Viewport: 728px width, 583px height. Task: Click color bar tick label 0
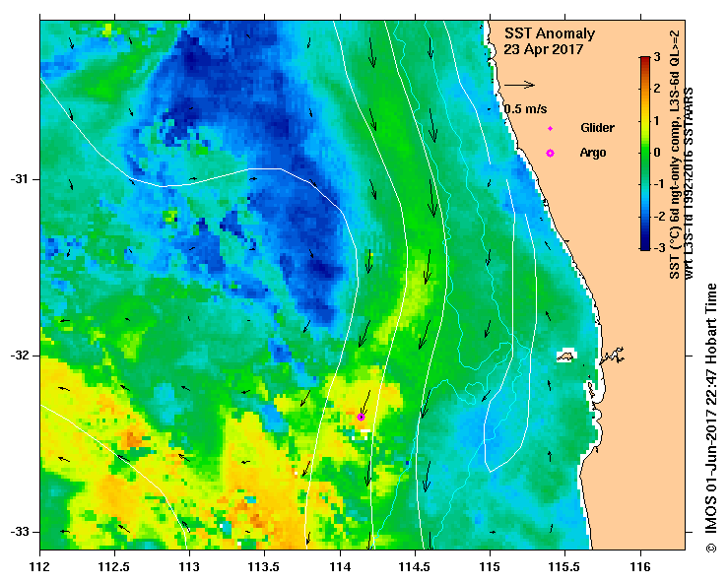tap(657, 153)
